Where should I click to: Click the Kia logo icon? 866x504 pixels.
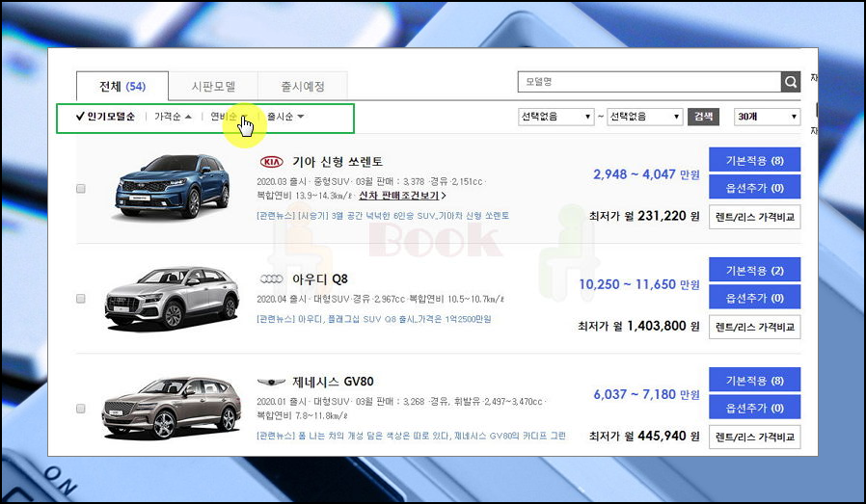coord(271,162)
